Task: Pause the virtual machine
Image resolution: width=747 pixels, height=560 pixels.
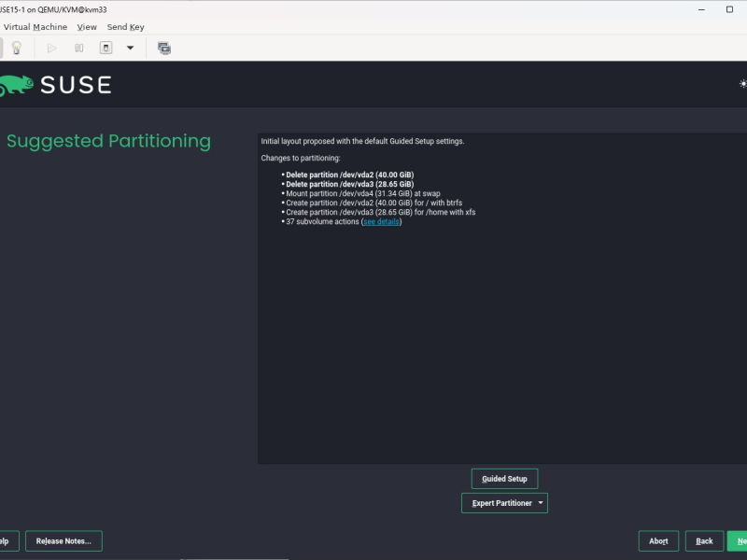Action: click(x=79, y=49)
